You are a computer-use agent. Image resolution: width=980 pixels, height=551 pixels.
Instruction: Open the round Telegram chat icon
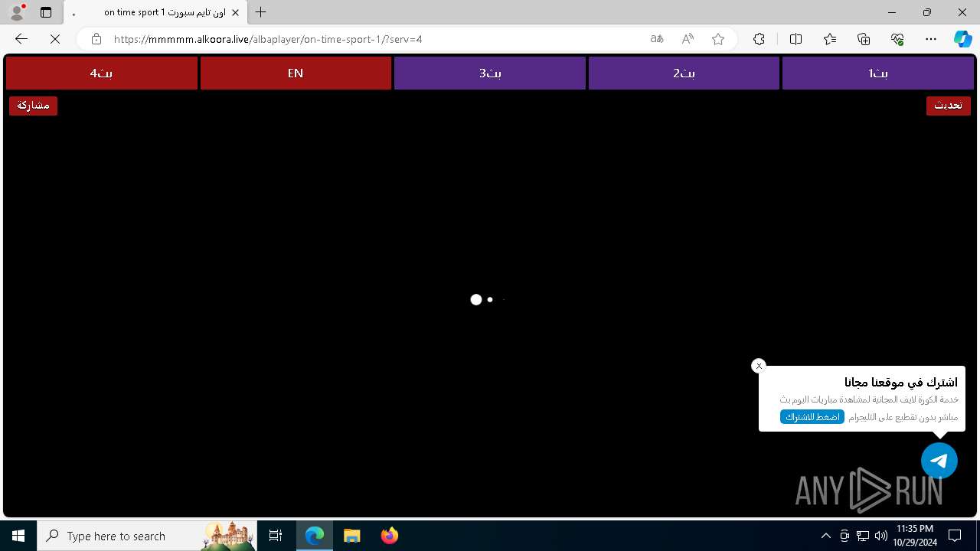click(x=939, y=461)
